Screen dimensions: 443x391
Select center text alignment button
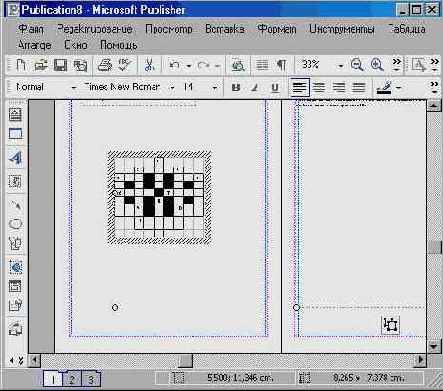pyautogui.click(x=319, y=88)
